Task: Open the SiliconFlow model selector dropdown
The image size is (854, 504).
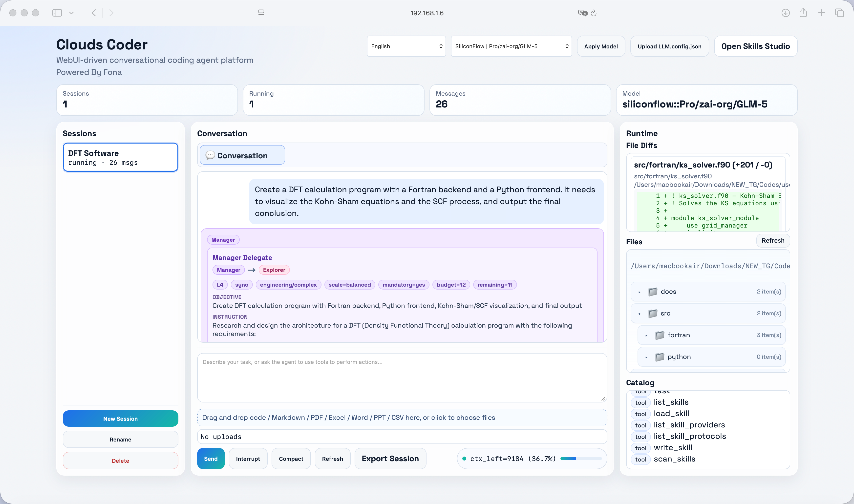Action: (511, 46)
